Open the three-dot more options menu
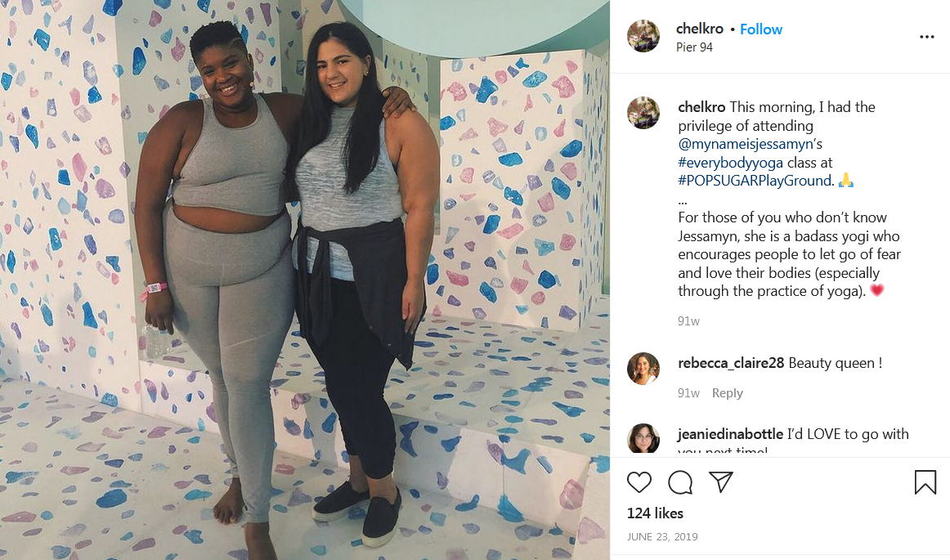 tap(926, 37)
